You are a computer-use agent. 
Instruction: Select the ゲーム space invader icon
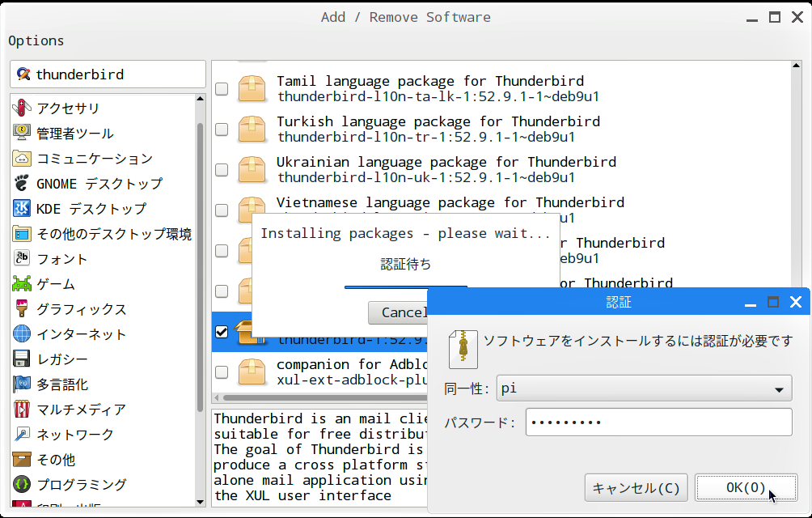22,284
